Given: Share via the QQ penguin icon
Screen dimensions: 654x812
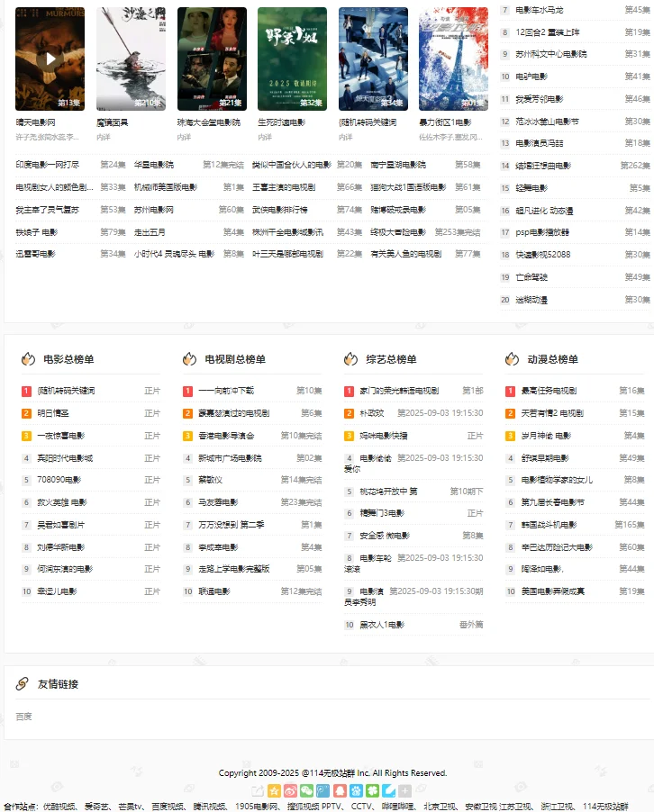Looking at the screenshot, I should (x=340, y=790).
